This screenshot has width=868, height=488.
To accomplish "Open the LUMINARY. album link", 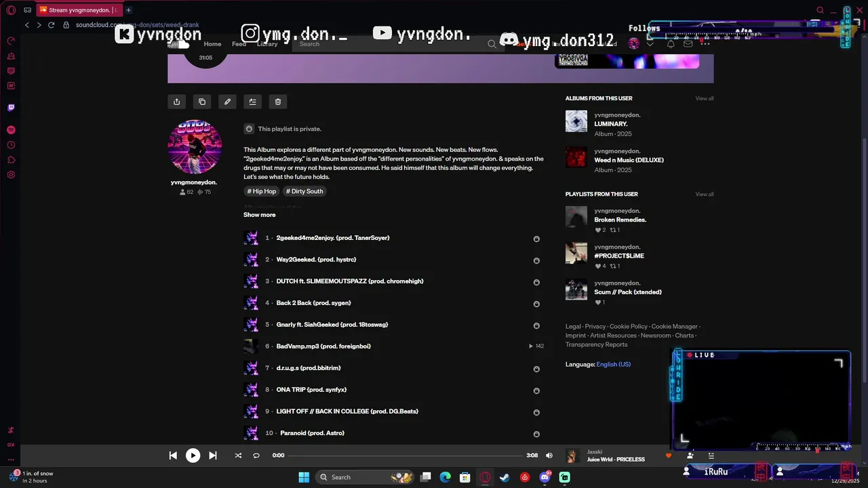I will click(611, 124).
